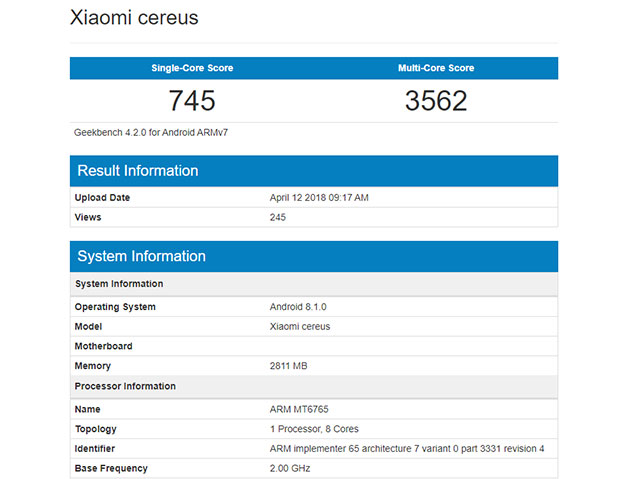Click the 'ARM implementer 65 architecture 7' identifier value
Image resolution: width=620 pixels, height=479 pixels.
(x=407, y=449)
